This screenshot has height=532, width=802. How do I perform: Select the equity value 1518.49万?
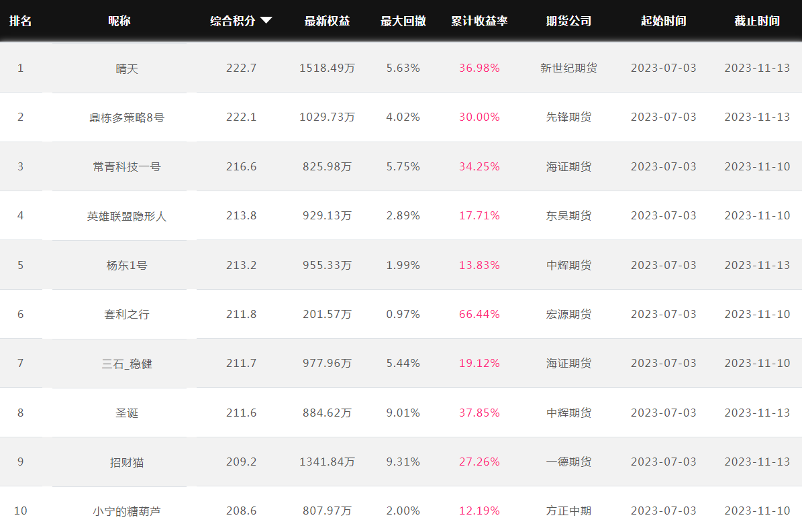(328, 68)
